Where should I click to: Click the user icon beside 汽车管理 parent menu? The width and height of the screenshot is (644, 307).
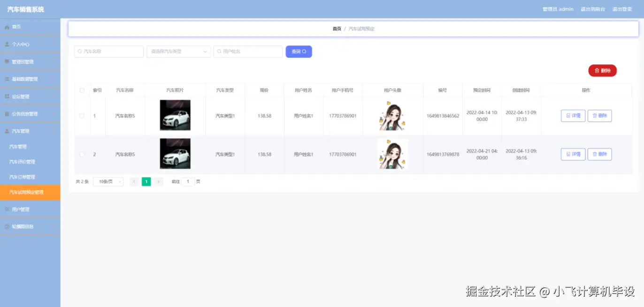(x=7, y=131)
